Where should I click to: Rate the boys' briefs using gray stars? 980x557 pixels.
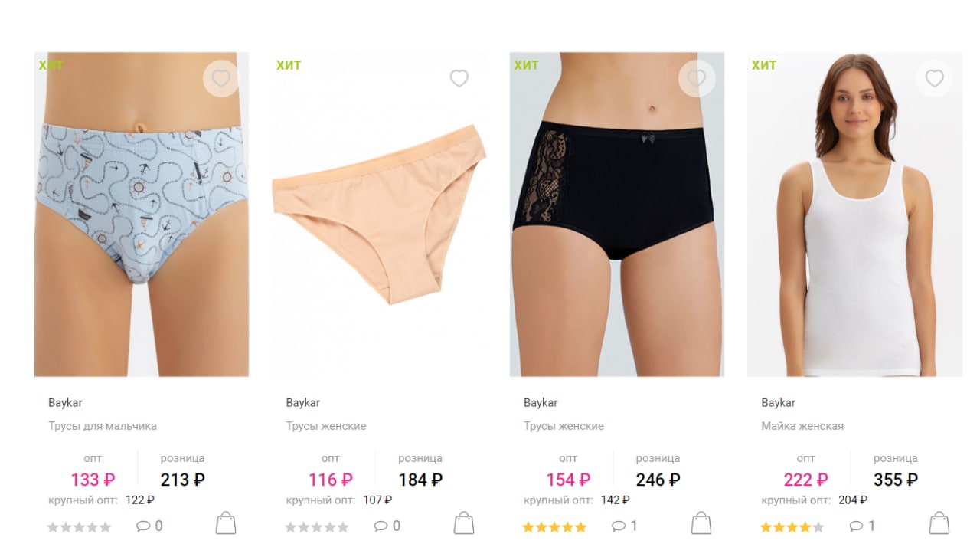80,527
